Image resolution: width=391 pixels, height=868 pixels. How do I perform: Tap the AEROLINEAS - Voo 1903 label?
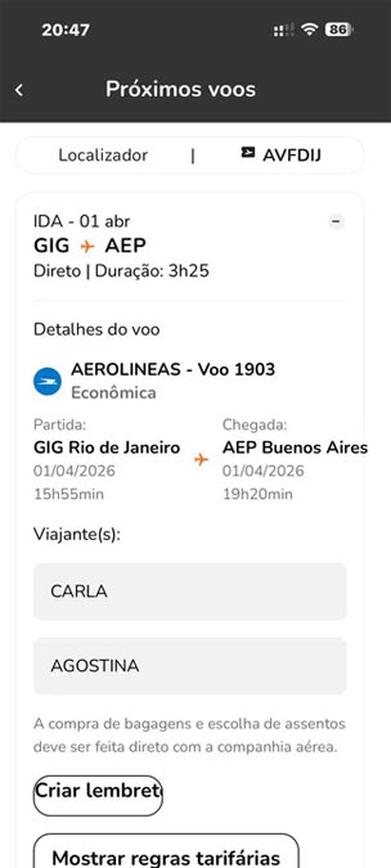173,369
